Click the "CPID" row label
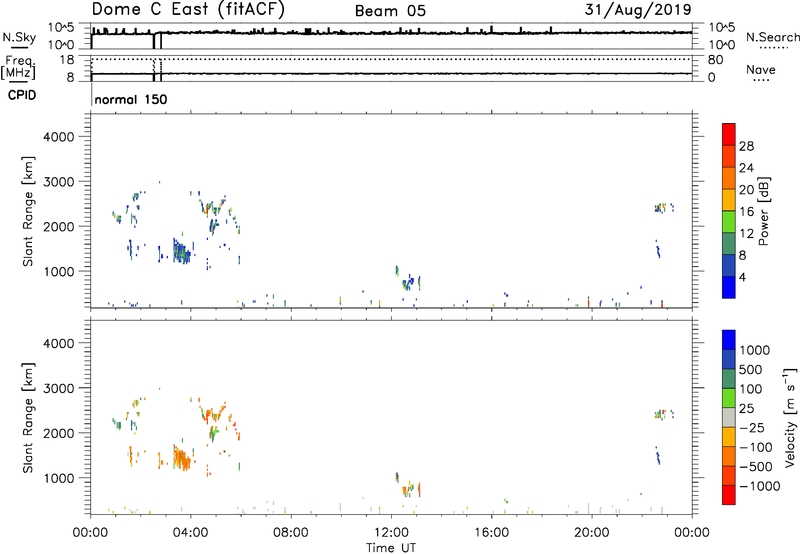Image resolution: width=800 pixels, height=554 pixels. point(21,95)
